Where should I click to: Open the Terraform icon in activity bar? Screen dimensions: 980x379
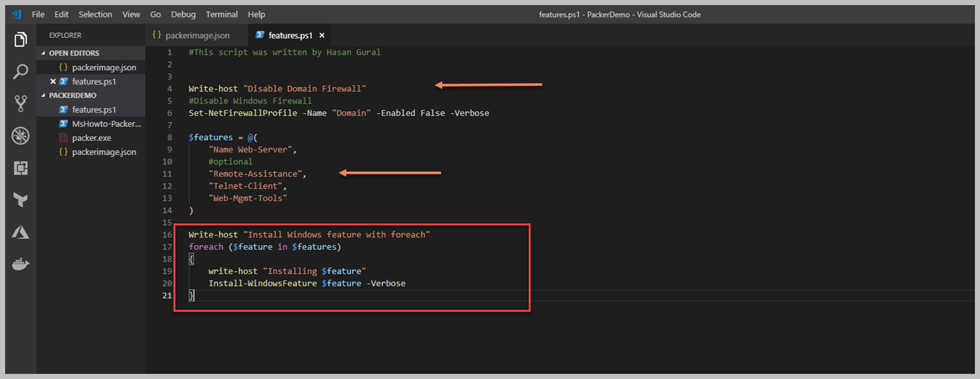(x=21, y=200)
